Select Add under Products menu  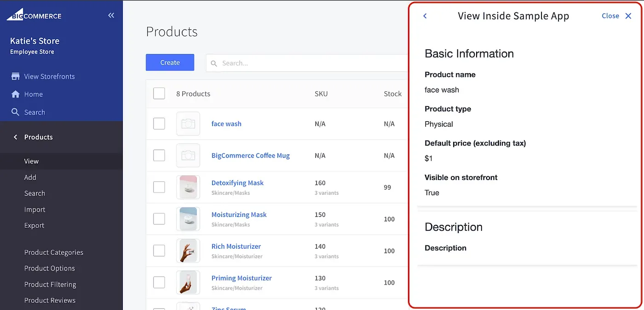click(30, 177)
